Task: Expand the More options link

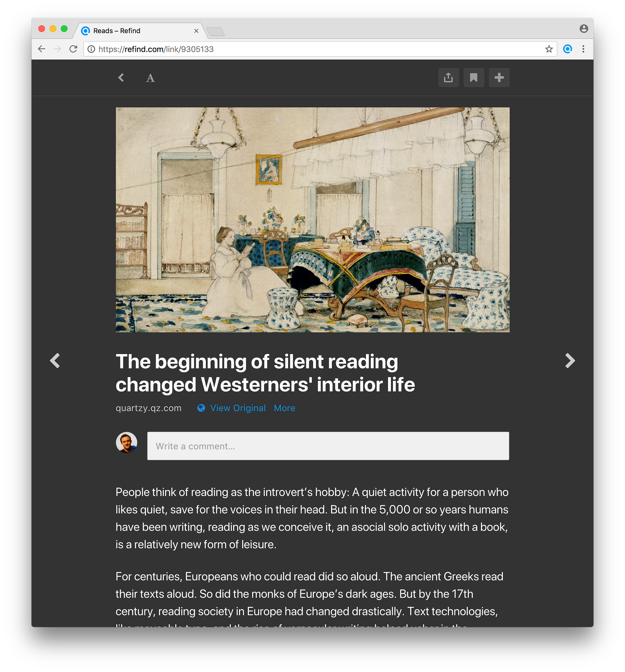Action: (284, 408)
